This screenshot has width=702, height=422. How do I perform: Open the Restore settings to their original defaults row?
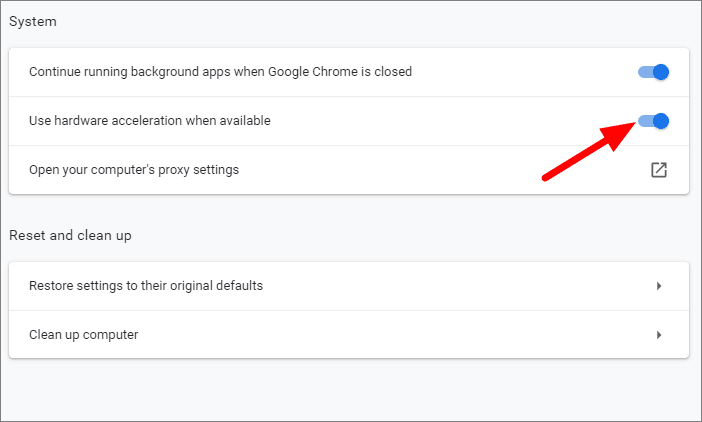pyautogui.click(x=349, y=286)
